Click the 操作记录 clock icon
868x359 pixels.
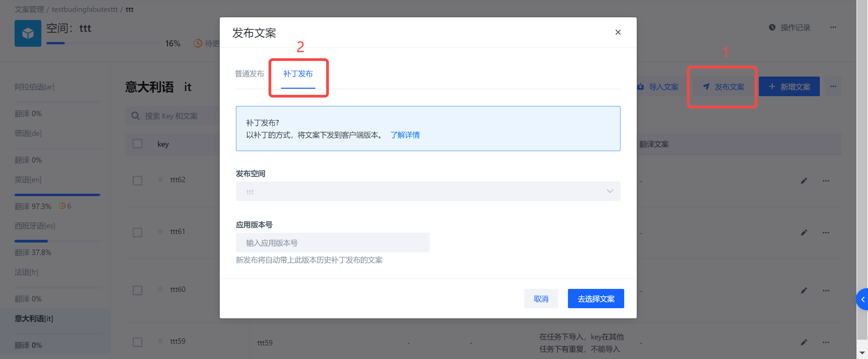(772, 27)
